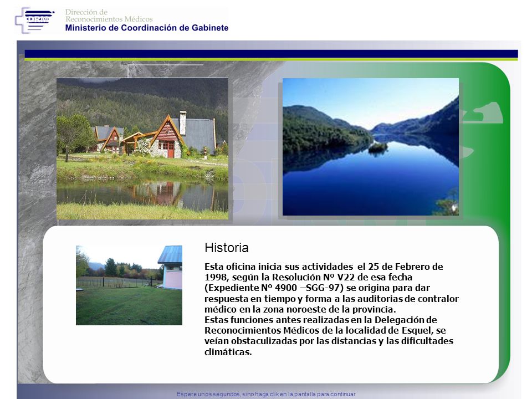Click line 'respuesta en tiempo y forma'
The height and width of the screenshot is (399, 532).
point(331,299)
